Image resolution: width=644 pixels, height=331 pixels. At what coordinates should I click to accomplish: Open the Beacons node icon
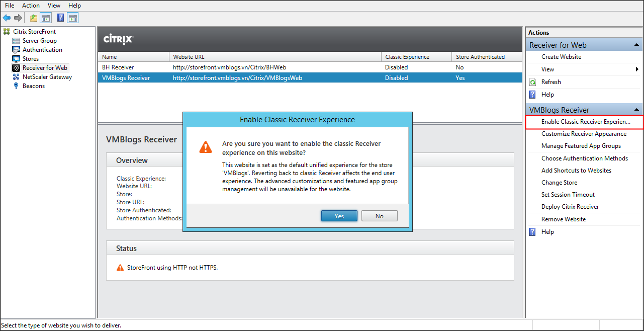pyautogui.click(x=16, y=86)
